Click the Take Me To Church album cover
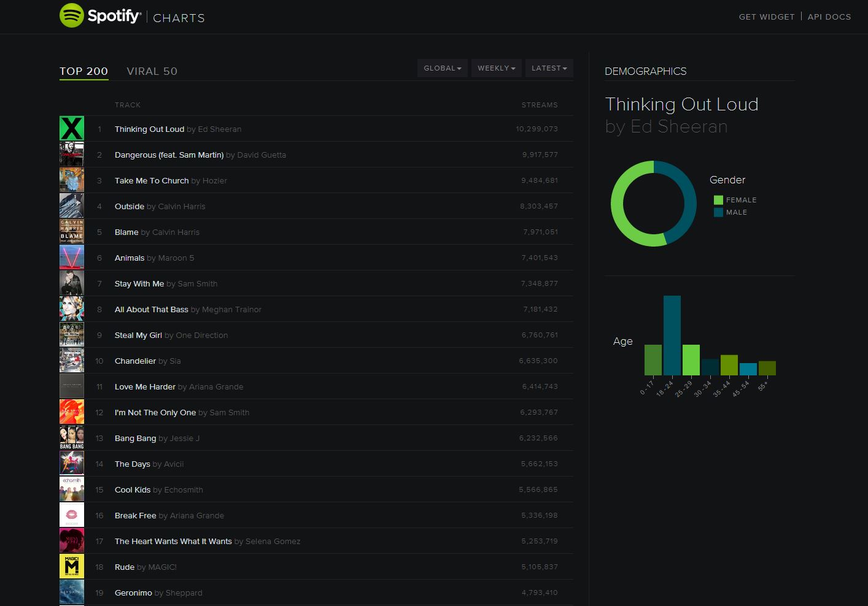The image size is (868, 606). [x=72, y=180]
